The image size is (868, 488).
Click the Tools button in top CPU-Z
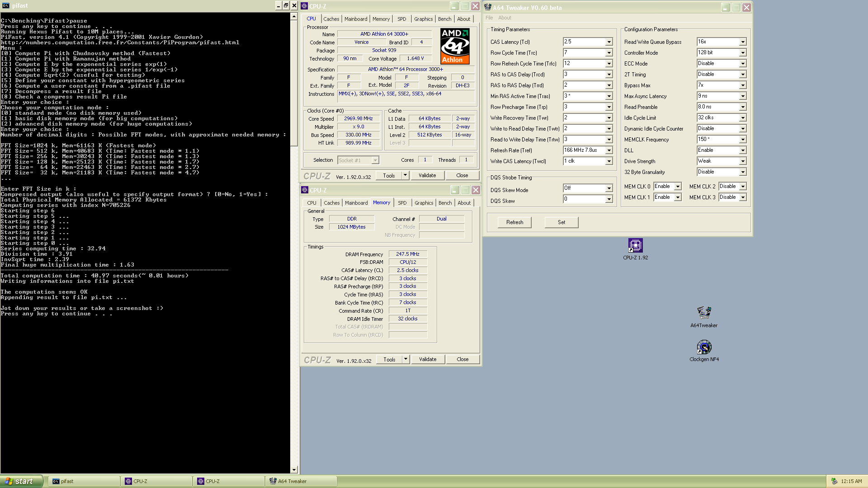389,175
